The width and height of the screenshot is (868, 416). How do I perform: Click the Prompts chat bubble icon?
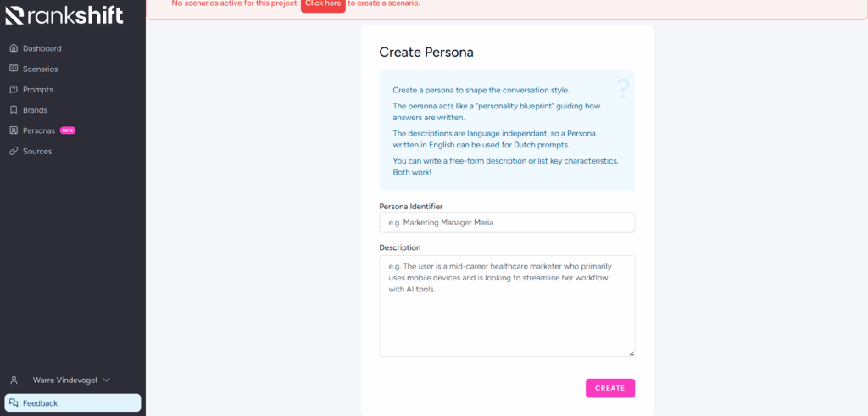click(x=14, y=89)
